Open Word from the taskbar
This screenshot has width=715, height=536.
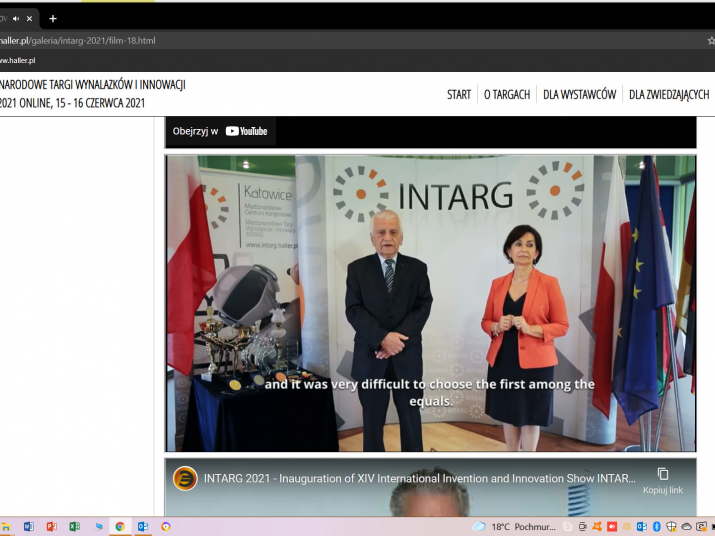click(28, 526)
